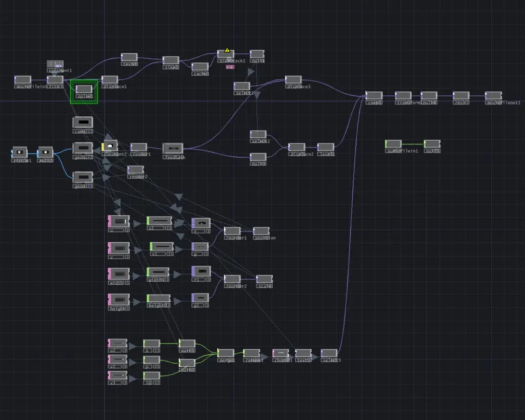Click the pink flag under blobtrack1

(x=230, y=67)
